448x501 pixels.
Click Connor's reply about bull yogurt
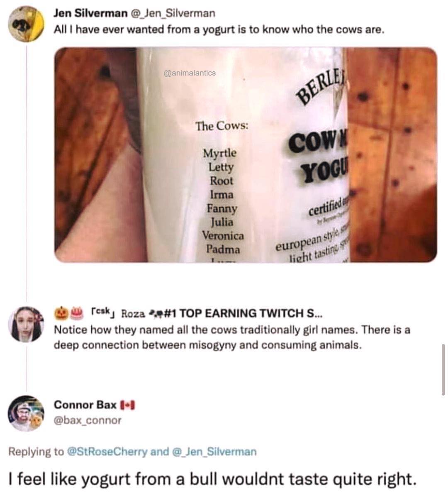[x=212, y=479]
